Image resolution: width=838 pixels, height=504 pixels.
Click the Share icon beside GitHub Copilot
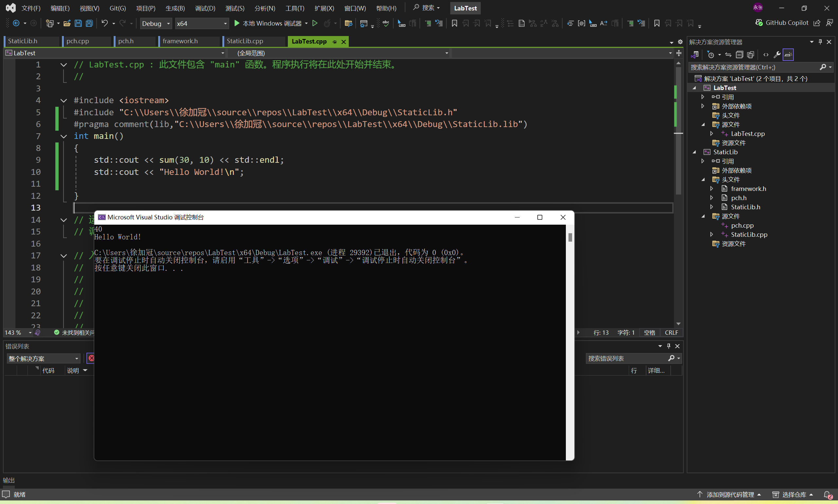[x=817, y=23]
